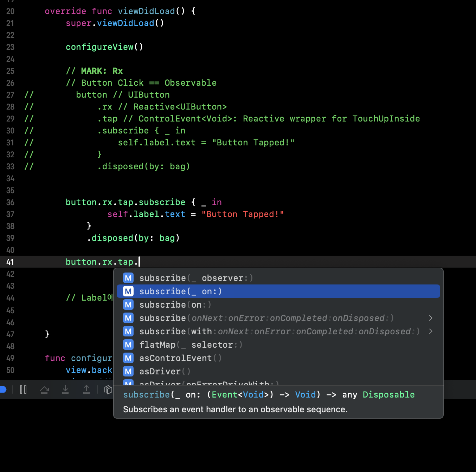This screenshot has height=472, width=476.
Task: Click commented .subscribe { _ in on line 30
Action: 141,131
